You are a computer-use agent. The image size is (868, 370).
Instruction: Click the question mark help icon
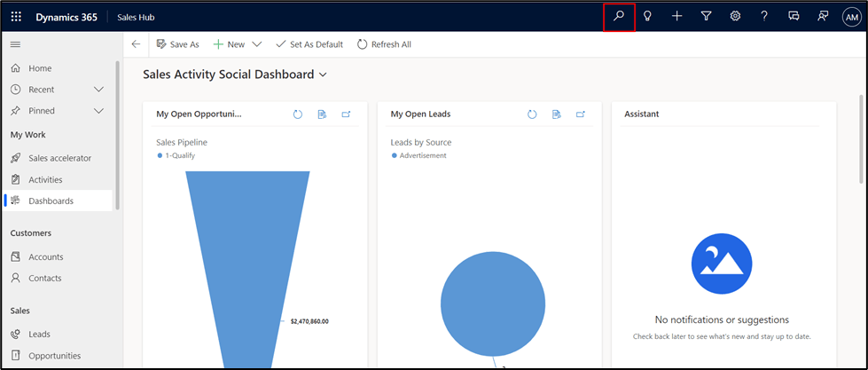tap(764, 17)
